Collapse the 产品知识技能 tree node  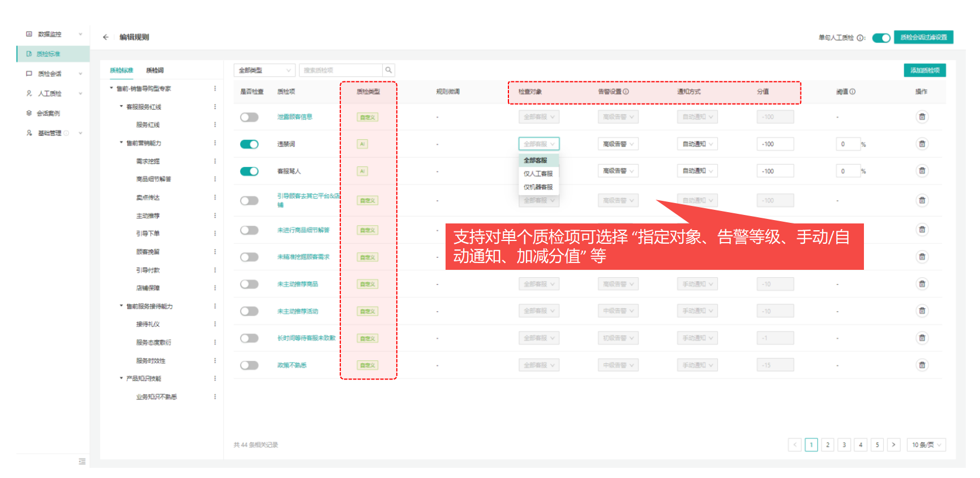tap(121, 378)
